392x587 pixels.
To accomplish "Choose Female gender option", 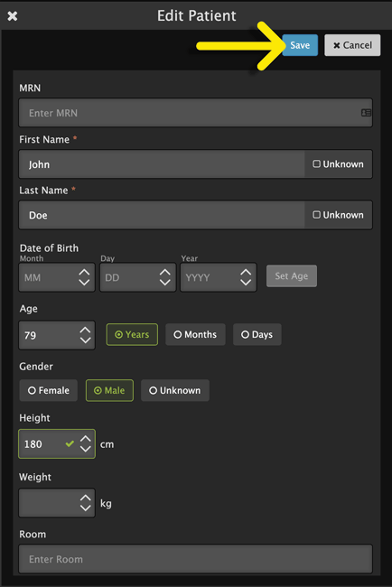I will coord(49,390).
